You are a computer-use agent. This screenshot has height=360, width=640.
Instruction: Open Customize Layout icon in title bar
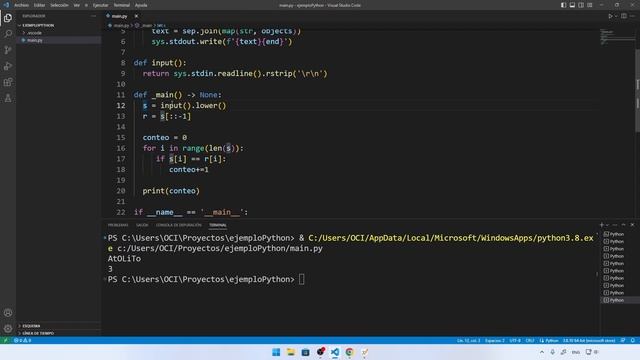(590, 5)
